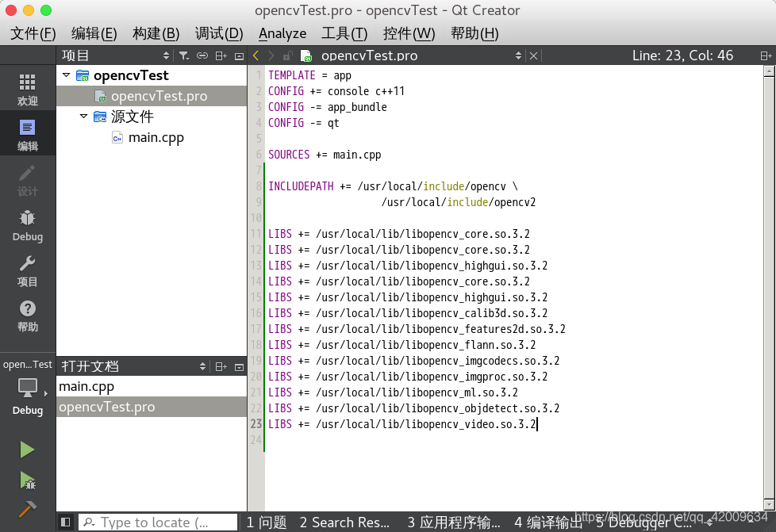Show the 3 应用程序输出 Application Output pane
Image resolution: width=776 pixels, height=532 pixels.
[x=454, y=522]
